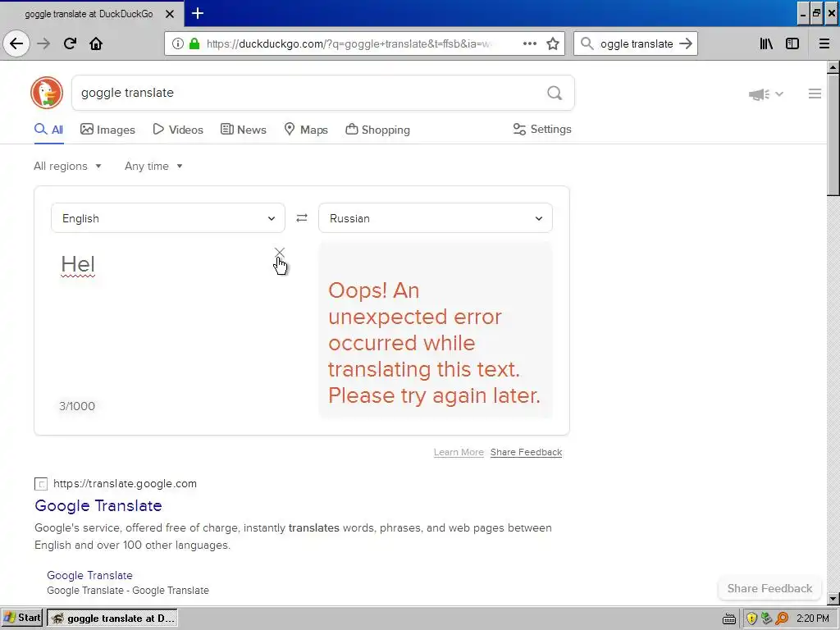Click the DuckDuckGo duck logo

(x=47, y=93)
